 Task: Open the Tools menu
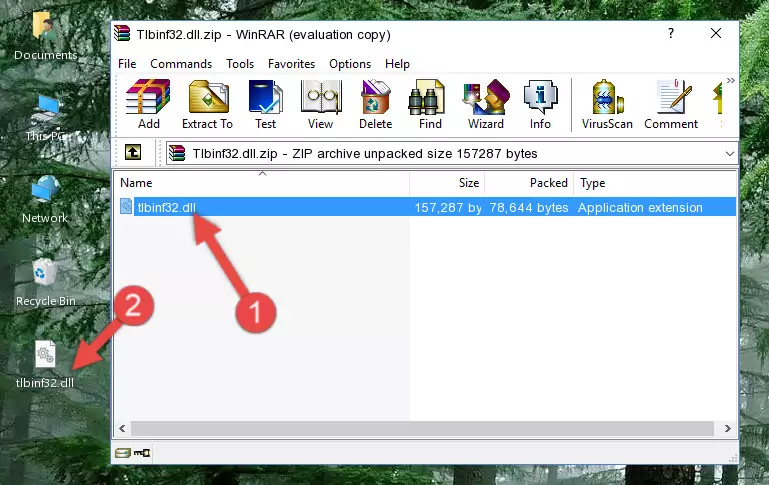(x=240, y=64)
